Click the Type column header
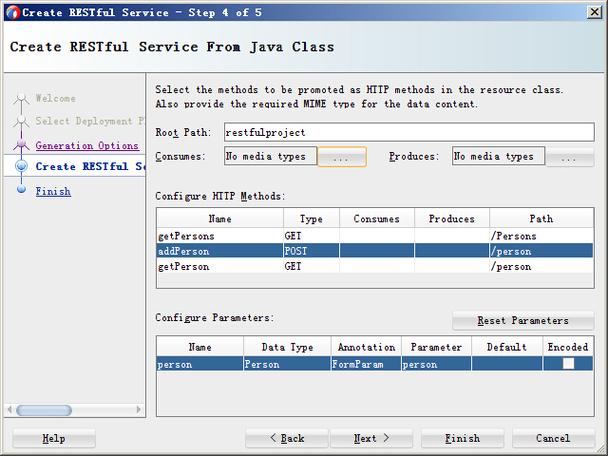Image resolution: width=608 pixels, height=456 pixels. (x=311, y=218)
